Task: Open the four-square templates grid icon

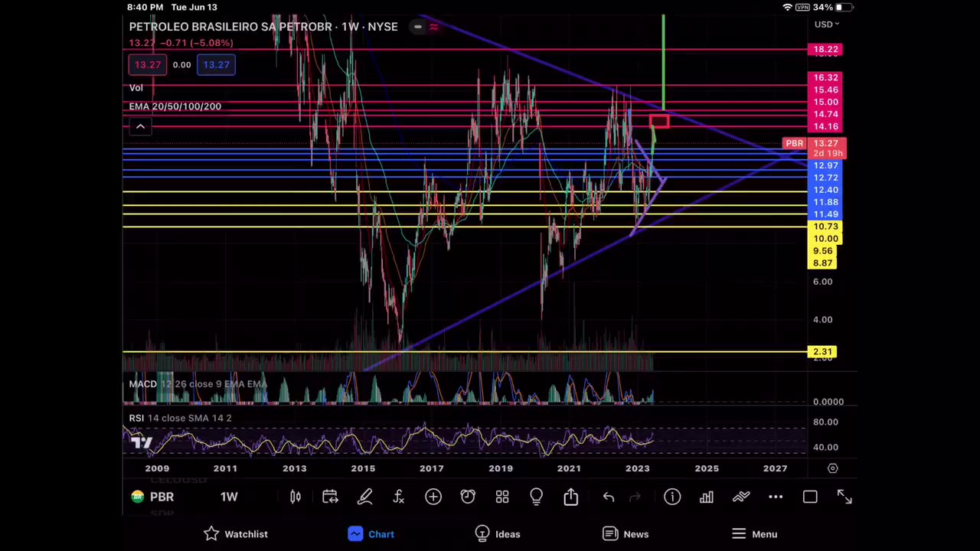Action: (x=502, y=497)
